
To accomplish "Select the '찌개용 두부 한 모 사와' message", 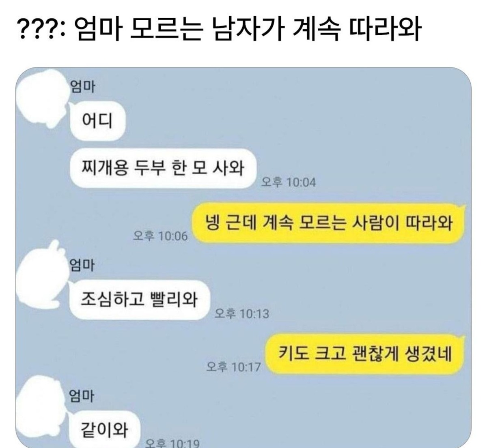I will pos(164,168).
